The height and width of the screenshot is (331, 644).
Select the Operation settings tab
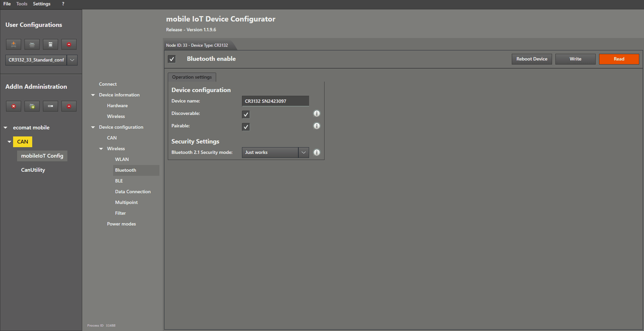click(x=192, y=77)
